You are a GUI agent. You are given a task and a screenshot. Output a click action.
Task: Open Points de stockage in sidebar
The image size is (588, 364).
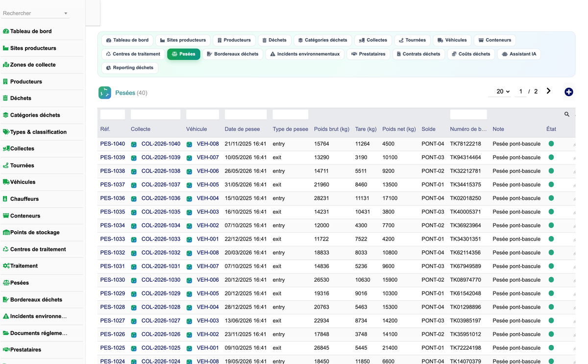(x=35, y=232)
